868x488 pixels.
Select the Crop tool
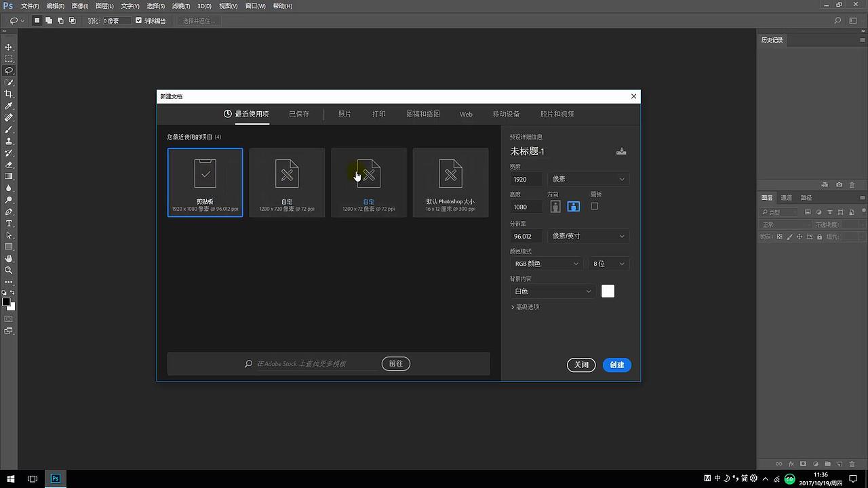pos(9,94)
